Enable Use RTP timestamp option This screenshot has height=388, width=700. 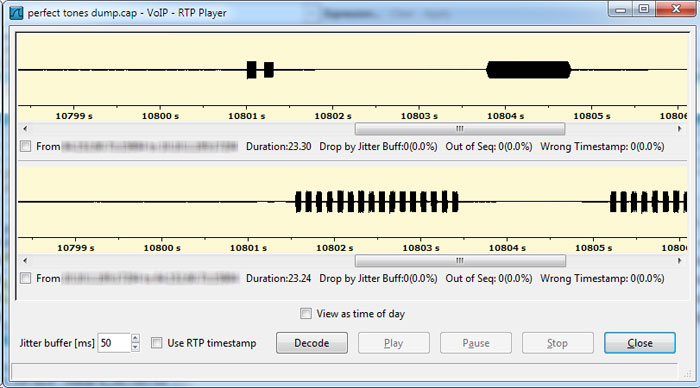(x=156, y=343)
